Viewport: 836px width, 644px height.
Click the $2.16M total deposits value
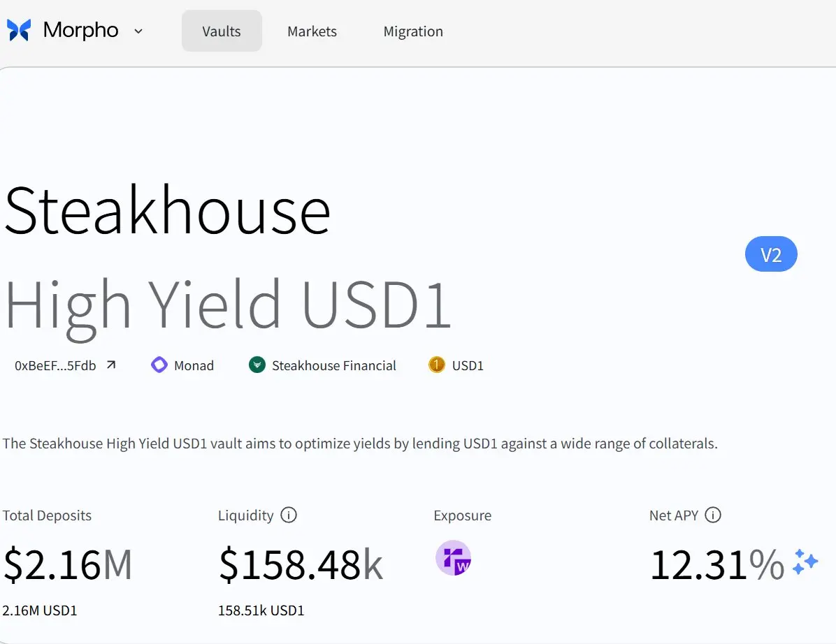click(x=68, y=564)
